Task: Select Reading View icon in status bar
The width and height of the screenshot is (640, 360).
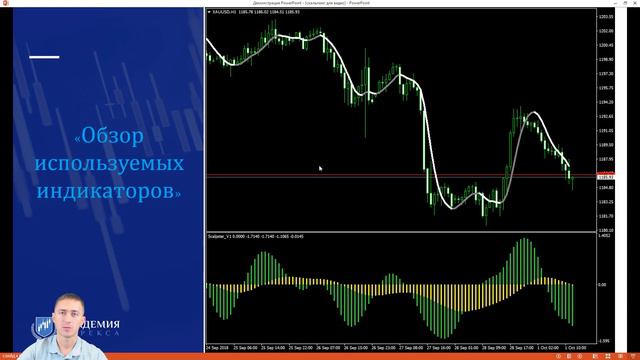Action: 620,356
